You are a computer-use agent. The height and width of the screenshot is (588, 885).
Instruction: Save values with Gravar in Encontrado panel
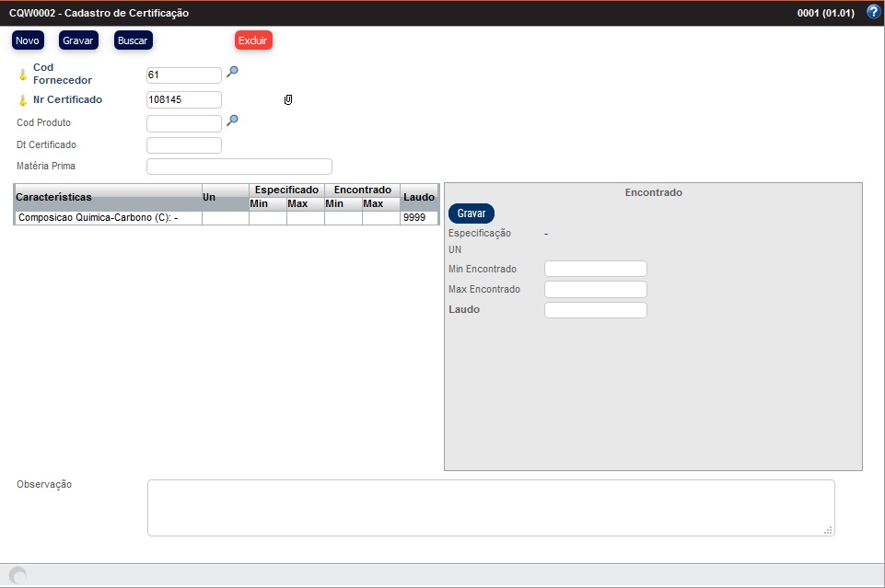472,213
